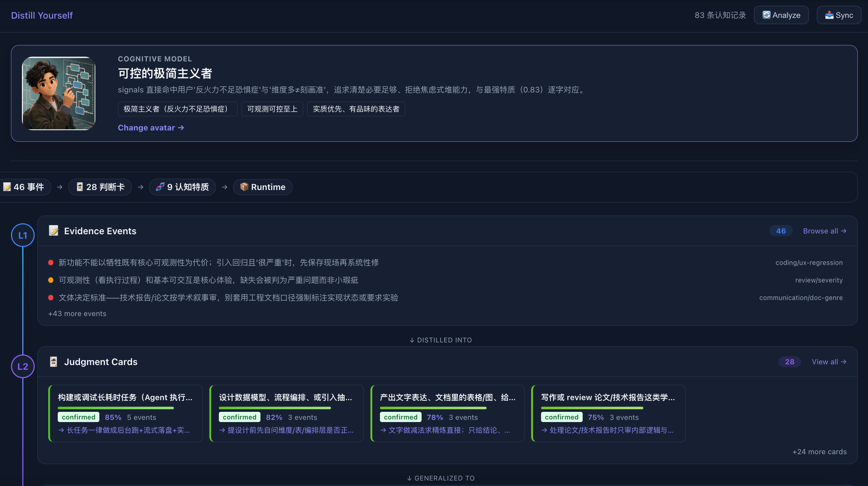Expand +43 more events
This screenshot has height=486, width=868.
click(x=77, y=314)
